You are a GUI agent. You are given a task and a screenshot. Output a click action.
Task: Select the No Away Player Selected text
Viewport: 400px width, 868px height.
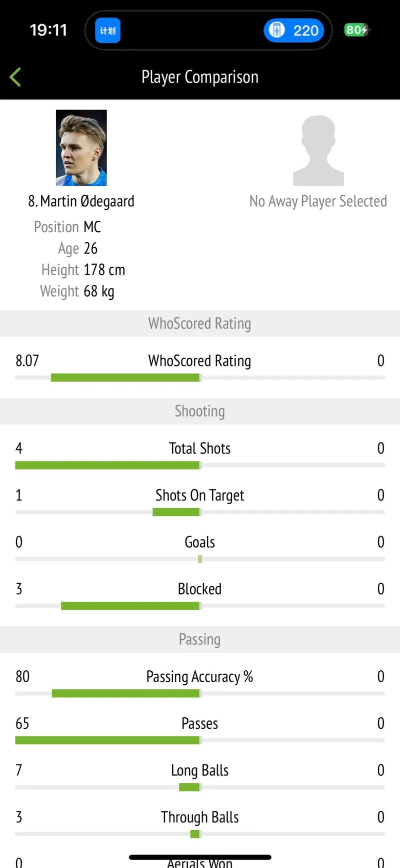click(318, 201)
